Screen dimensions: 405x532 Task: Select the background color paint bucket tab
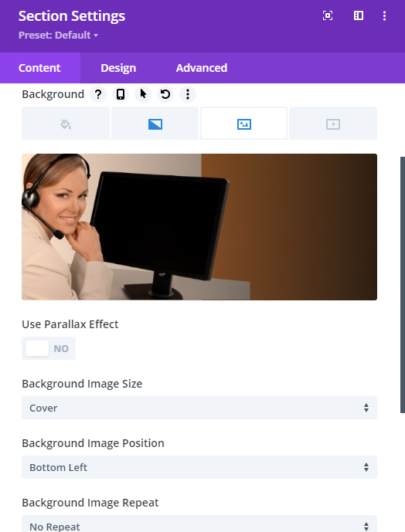(66, 124)
